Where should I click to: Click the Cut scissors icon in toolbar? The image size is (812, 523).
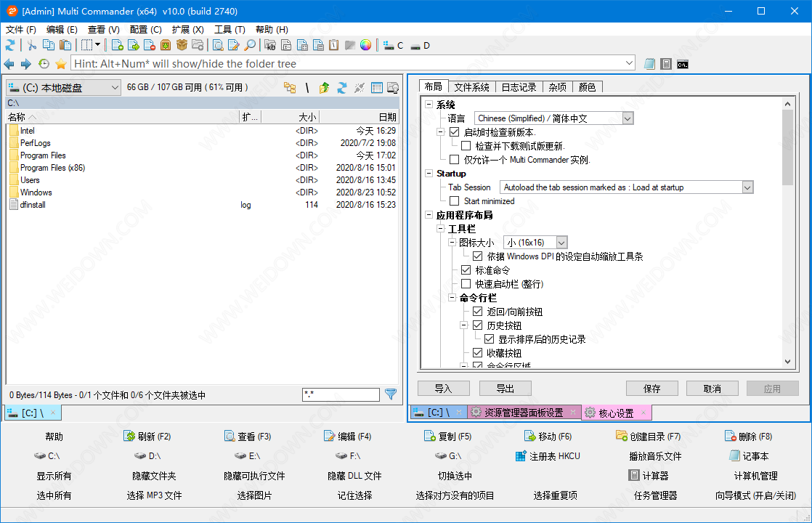tap(32, 45)
